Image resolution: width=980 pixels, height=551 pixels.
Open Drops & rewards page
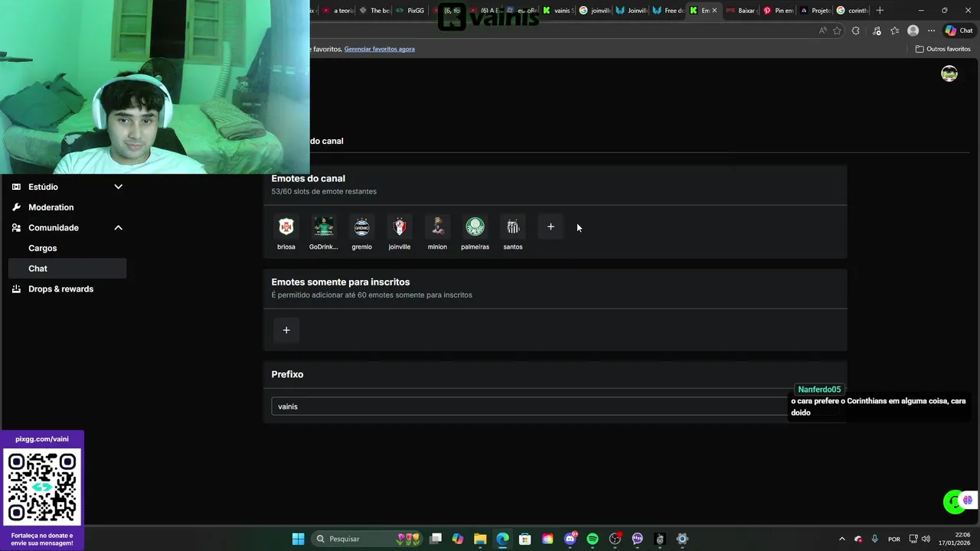pyautogui.click(x=60, y=289)
